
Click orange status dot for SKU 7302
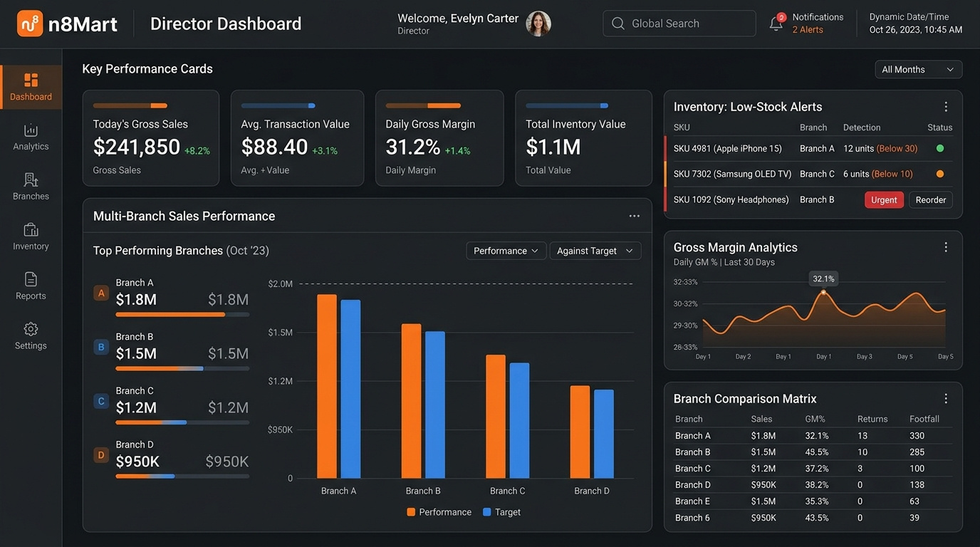click(x=939, y=174)
